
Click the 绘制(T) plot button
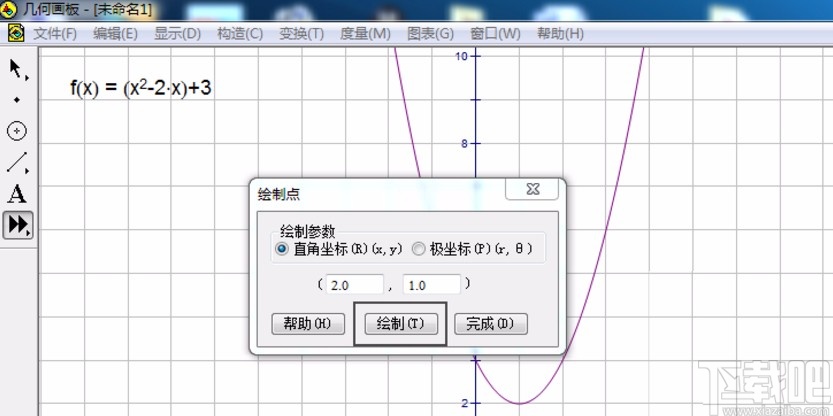click(x=401, y=324)
